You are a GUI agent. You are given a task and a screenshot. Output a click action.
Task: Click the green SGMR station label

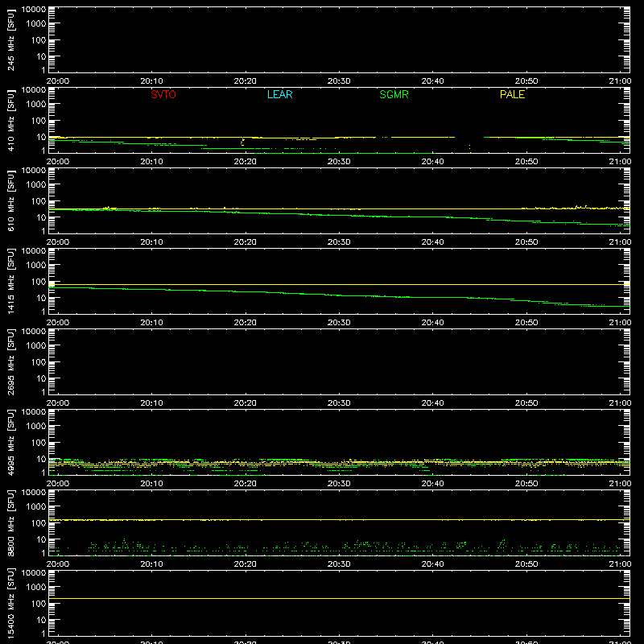pyautogui.click(x=394, y=94)
